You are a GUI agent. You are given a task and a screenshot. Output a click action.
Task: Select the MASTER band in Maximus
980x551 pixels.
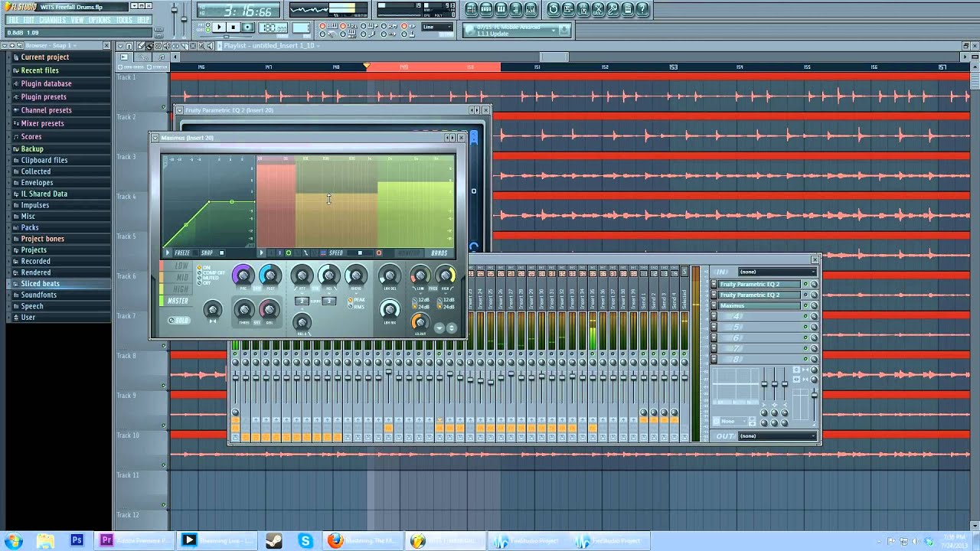click(x=178, y=301)
